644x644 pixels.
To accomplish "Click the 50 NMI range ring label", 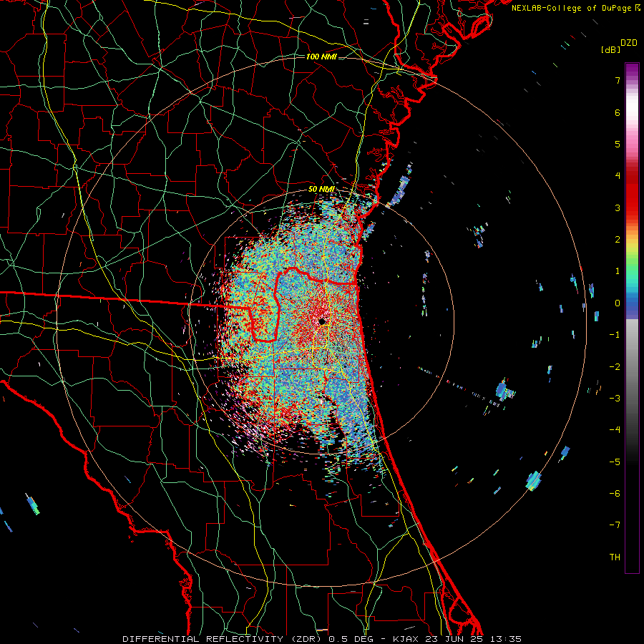I will 321,190.
